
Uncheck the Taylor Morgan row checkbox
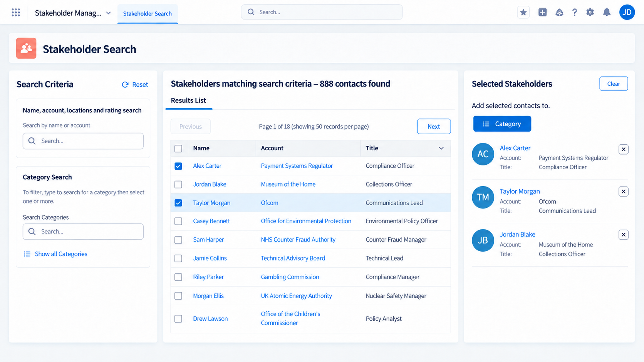pyautogui.click(x=178, y=203)
